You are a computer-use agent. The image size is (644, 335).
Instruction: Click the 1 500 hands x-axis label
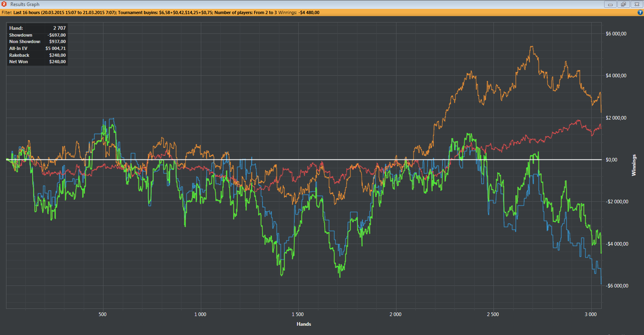[297, 314]
